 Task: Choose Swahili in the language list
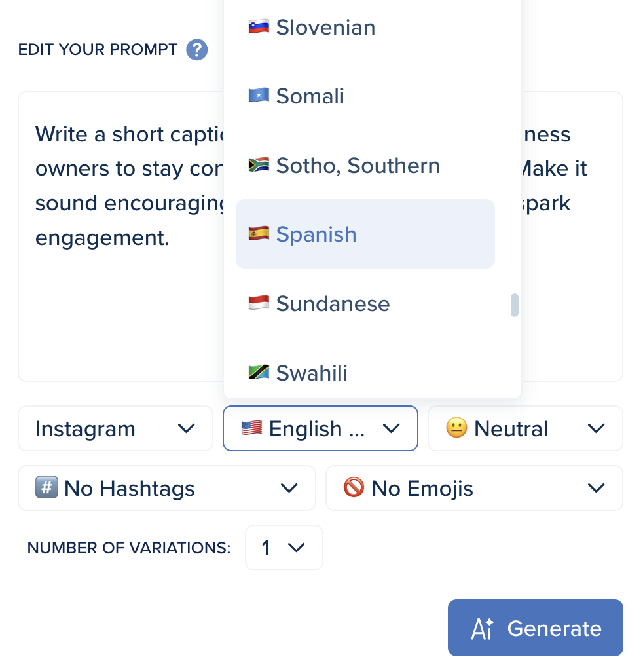(x=312, y=373)
